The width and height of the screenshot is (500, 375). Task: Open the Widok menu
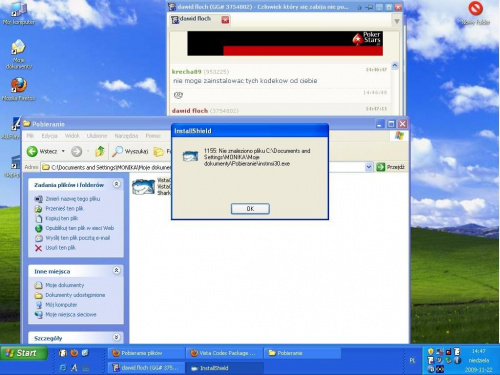coord(72,136)
